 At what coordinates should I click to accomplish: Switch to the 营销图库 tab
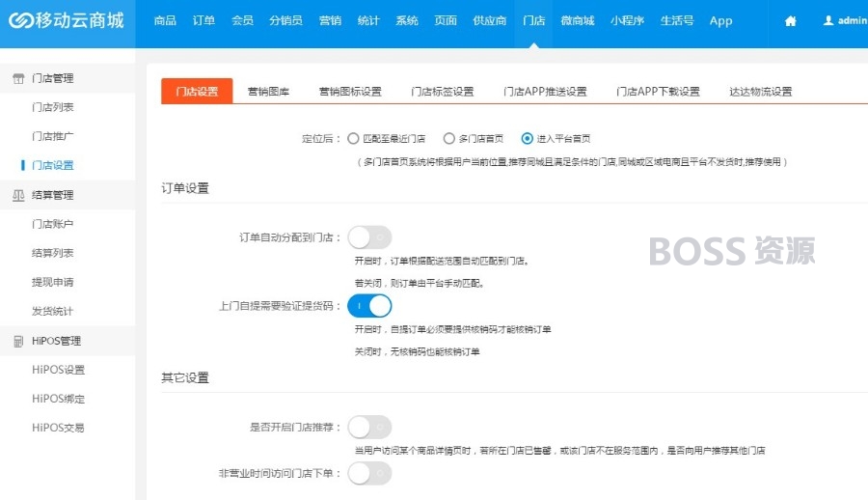click(x=268, y=92)
